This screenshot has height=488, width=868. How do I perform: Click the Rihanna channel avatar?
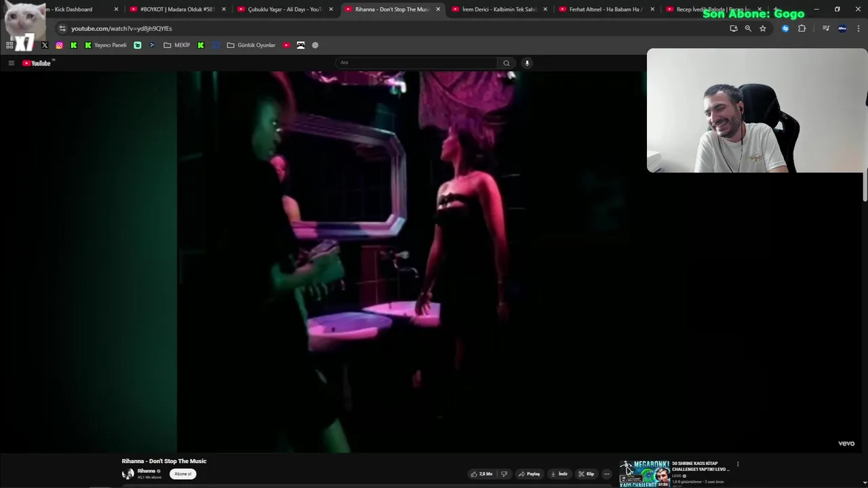127,474
